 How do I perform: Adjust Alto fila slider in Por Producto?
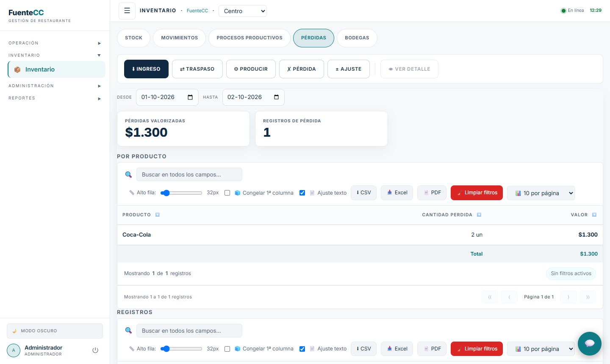[x=181, y=193]
